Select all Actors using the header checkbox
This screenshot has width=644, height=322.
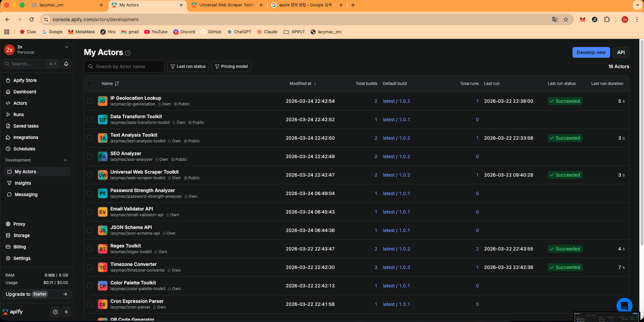(90, 84)
